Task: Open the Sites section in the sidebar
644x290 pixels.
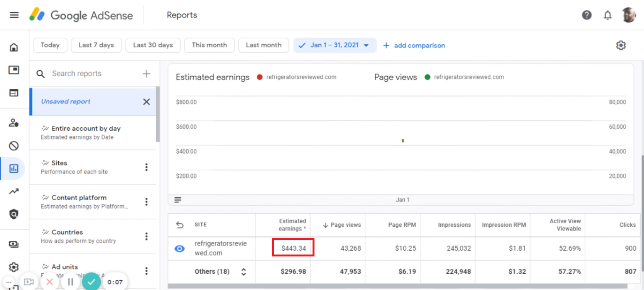Action: tap(14, 93)
